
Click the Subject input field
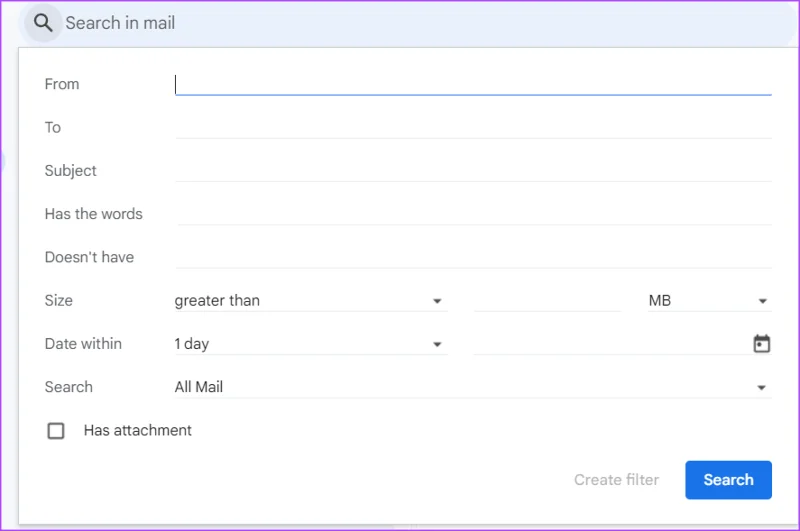[473, 171]
